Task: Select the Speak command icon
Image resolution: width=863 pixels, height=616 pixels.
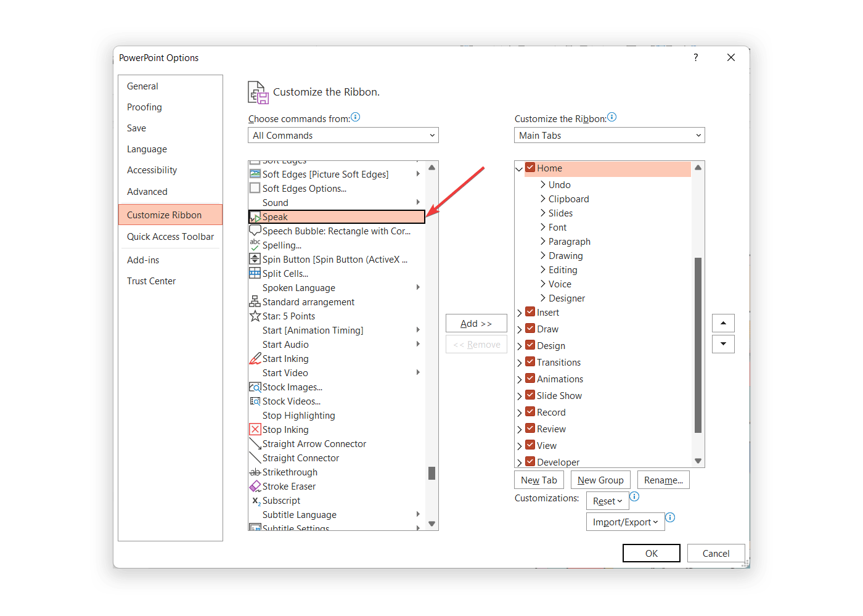Action: pos(255,217)
